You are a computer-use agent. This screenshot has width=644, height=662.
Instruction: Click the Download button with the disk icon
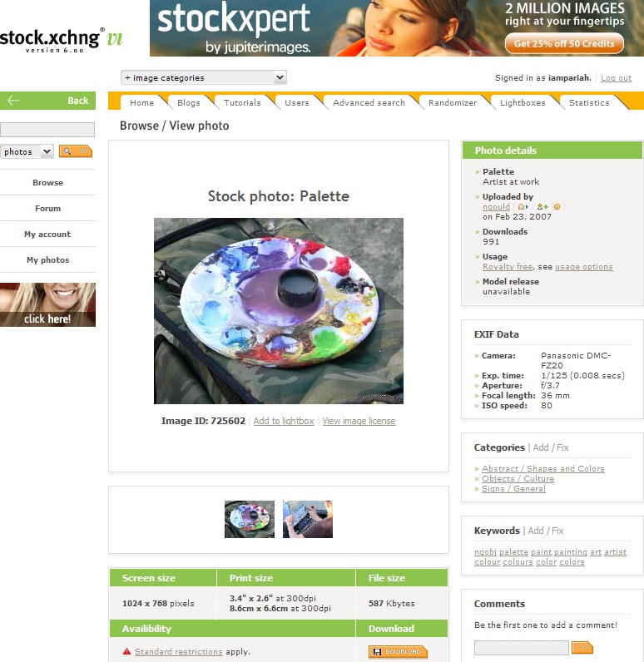[x=398, y=651]
